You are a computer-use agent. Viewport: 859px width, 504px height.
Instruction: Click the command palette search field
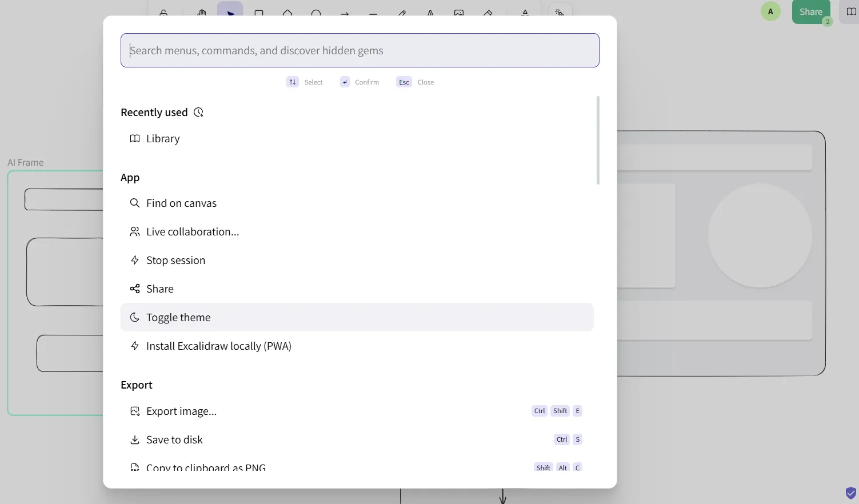(359, 50)
